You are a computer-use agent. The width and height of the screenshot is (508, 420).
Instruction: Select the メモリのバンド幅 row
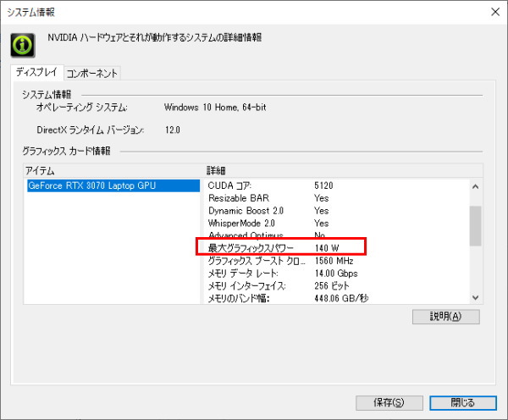pos(337,298)
